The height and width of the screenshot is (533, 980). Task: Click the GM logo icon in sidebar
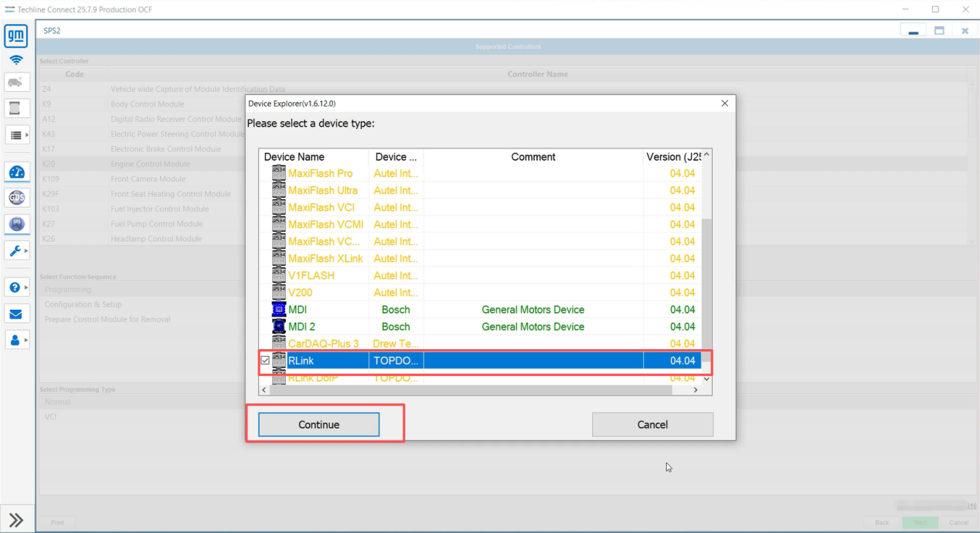tap(16, 36)
